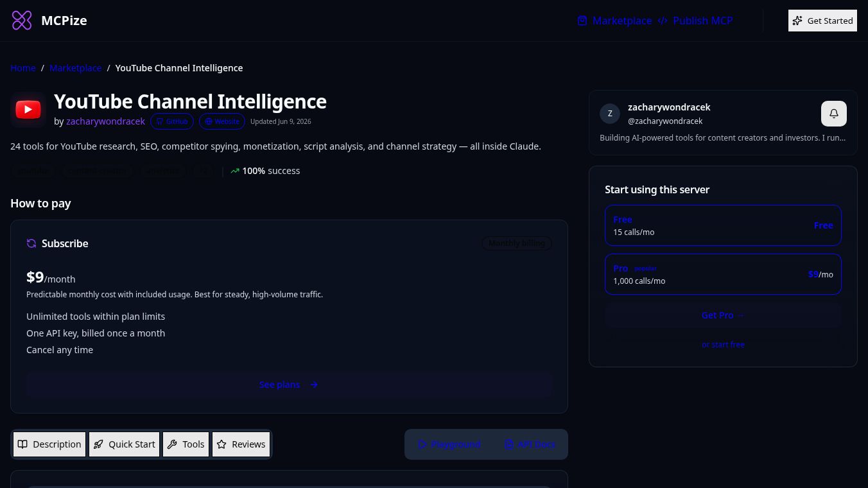This screenshot has width=868, height=488.
Task: Click the notification bell button
Action: coord(834,114)
